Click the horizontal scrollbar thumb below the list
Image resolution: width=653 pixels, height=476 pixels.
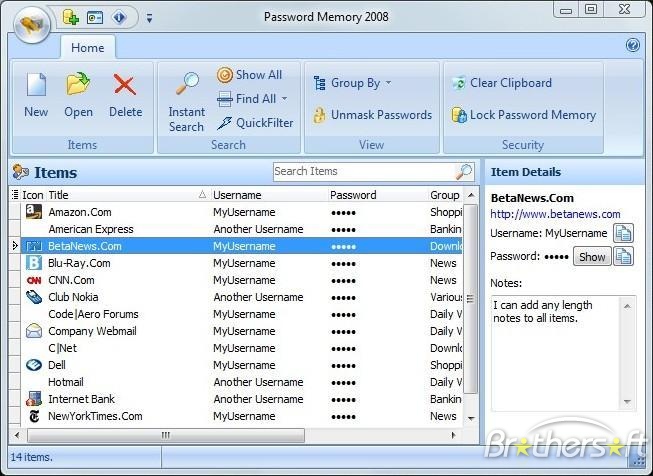point(166,436)
